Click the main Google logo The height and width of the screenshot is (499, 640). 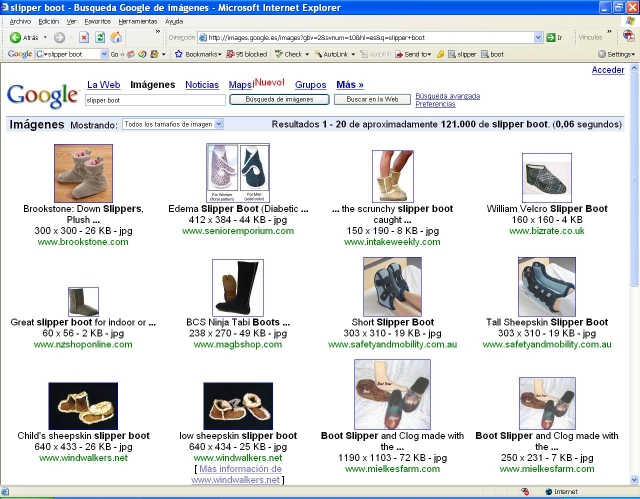click(42, 96)
